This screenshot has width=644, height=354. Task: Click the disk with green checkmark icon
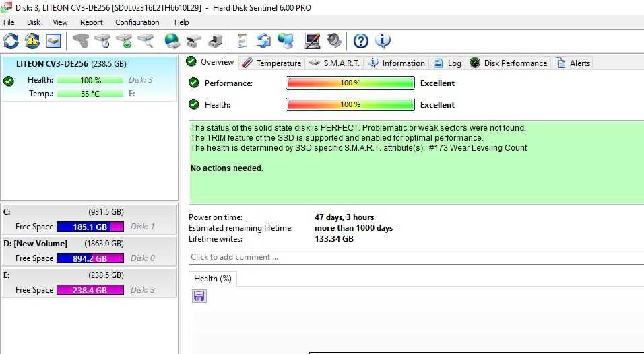click(124, 41)
